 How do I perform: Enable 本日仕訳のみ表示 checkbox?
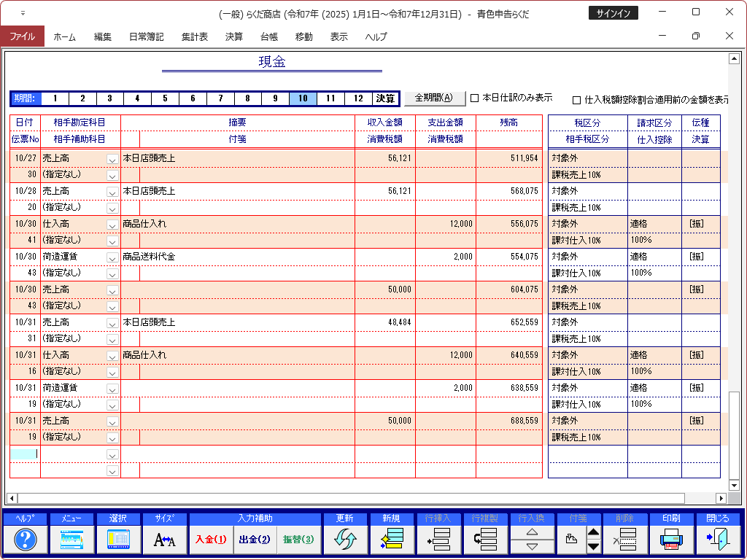(x=475, y=98)
